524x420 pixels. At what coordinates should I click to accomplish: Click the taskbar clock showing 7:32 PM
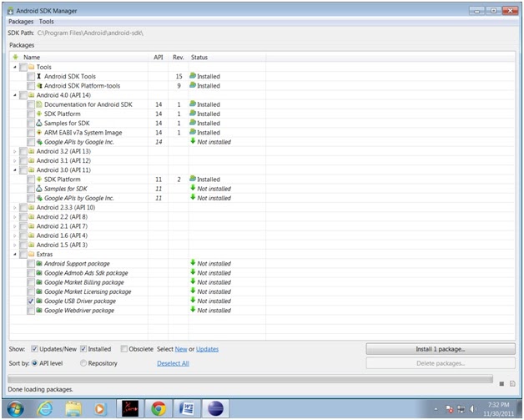[x=498, y=409]
